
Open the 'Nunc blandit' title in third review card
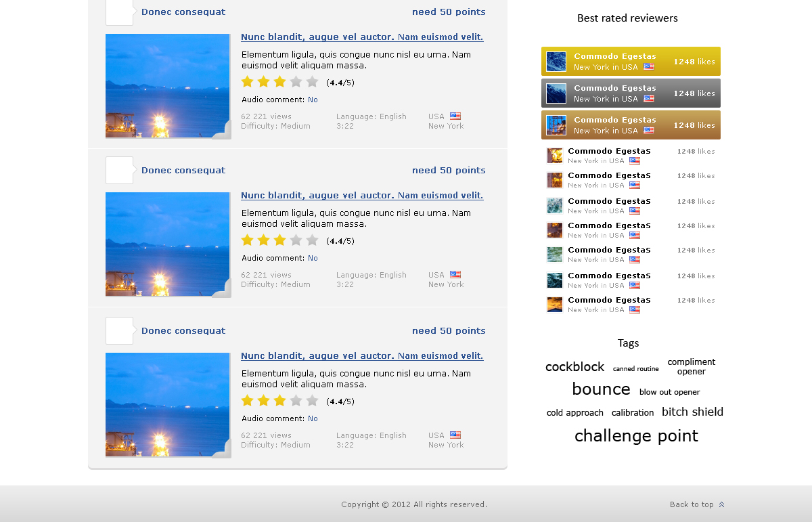[362, 356]
